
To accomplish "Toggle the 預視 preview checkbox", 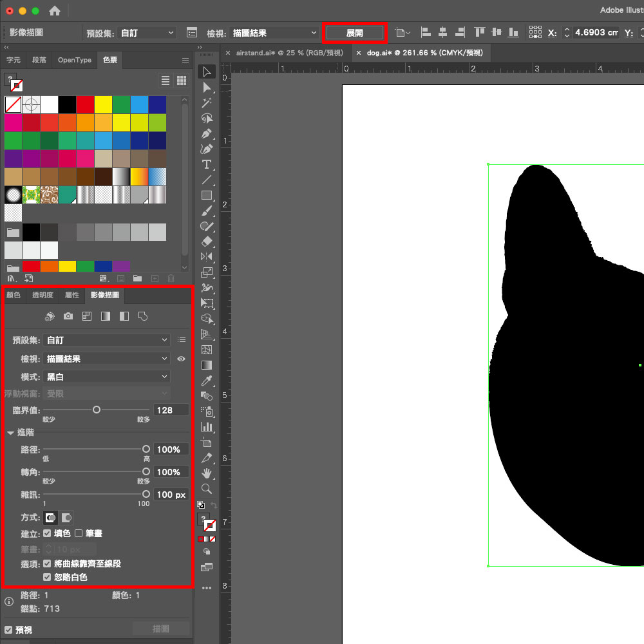I will tap(8, 630).
